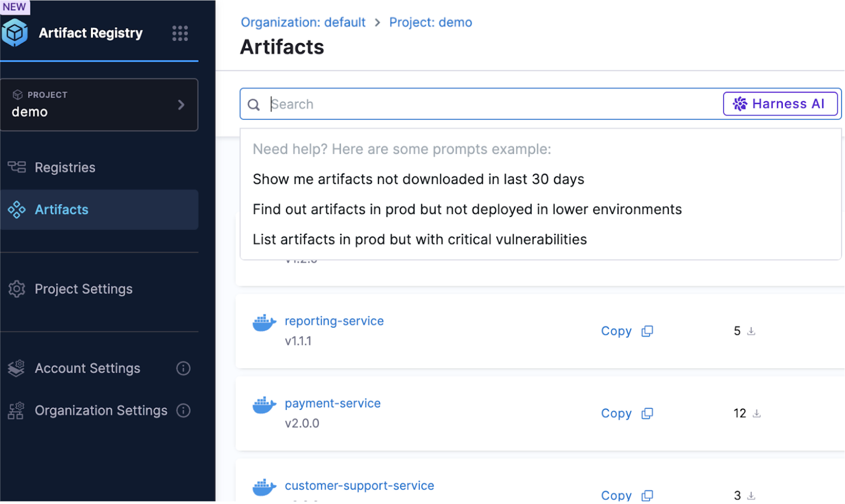Click version v1.1.1 under reporting-service

pyautogui.click(x=298, y=341)
